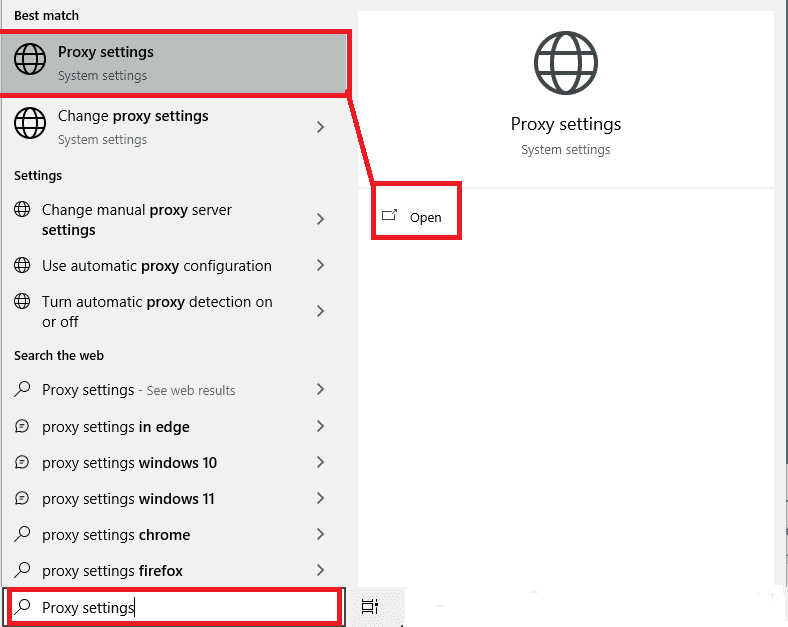Image resolution: width=788 pixels, height=627 pixels.
Task: Click the large globe icon in preview pane
Action: (x=565, y=62)
